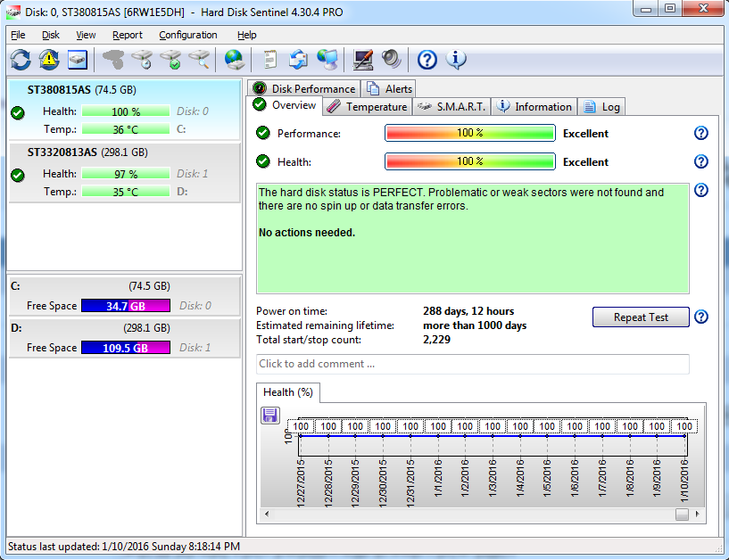Switch to the S.M.A.R.T. tab

451,106
